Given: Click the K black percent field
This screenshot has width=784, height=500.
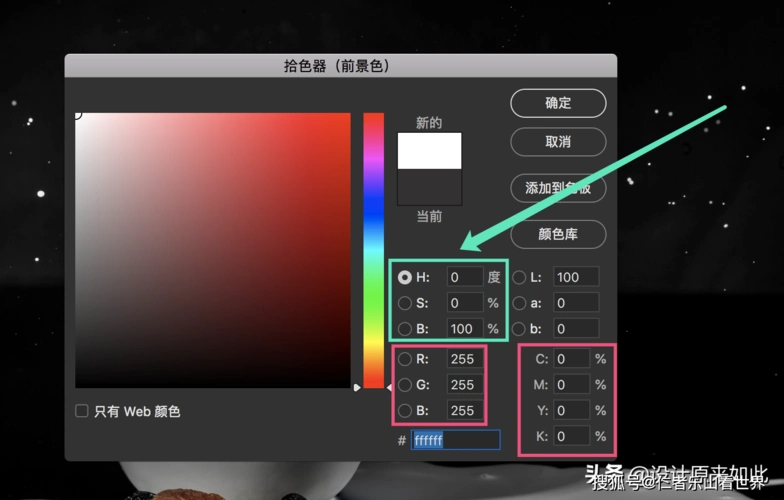Looking at the screenshot, I should point(572,436).
